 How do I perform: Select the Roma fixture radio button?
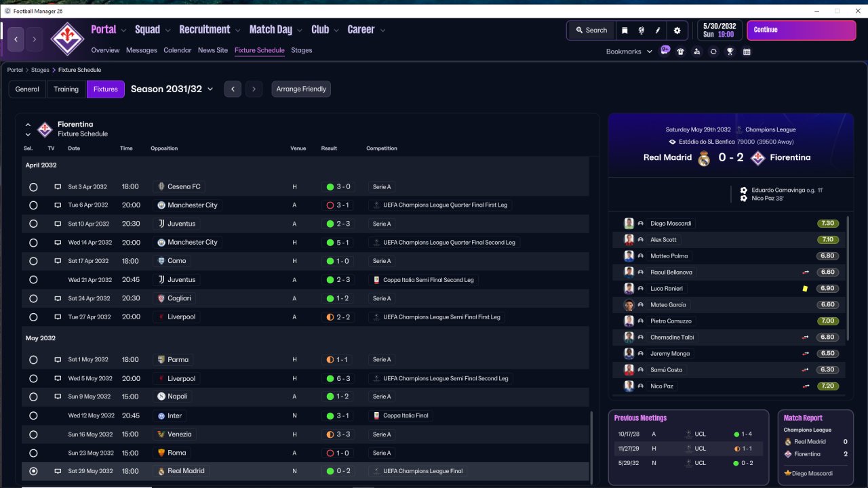(34, 453)
